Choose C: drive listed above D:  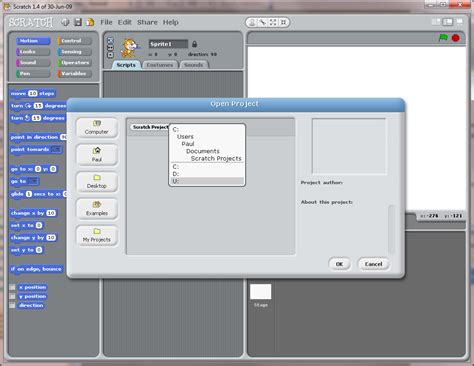point(207,167)
